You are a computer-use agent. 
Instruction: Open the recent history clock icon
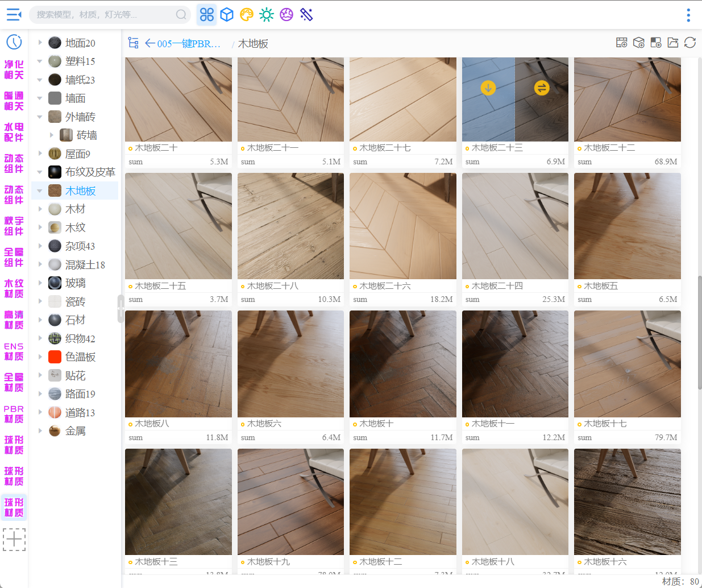pos(14,42)
